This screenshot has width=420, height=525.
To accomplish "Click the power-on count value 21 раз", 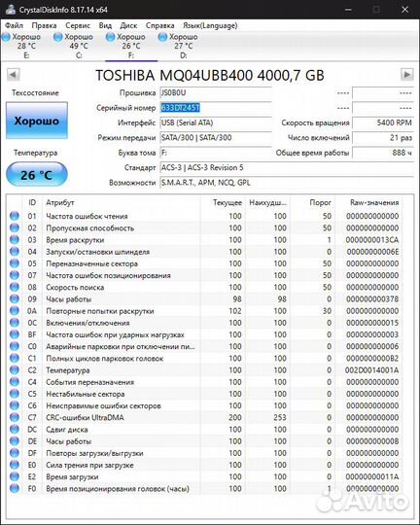I will [383, 138].
